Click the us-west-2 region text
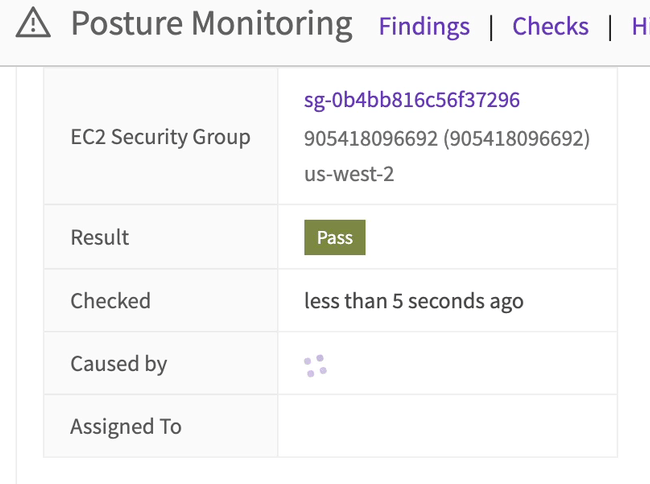Image resolution: width=650 pixels, height=484 pixels. pyautogui.click(x=349, y=173)
